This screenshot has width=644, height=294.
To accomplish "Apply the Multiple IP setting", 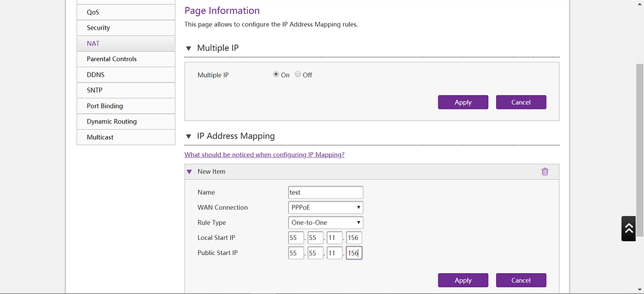I will tap(463, 102).
